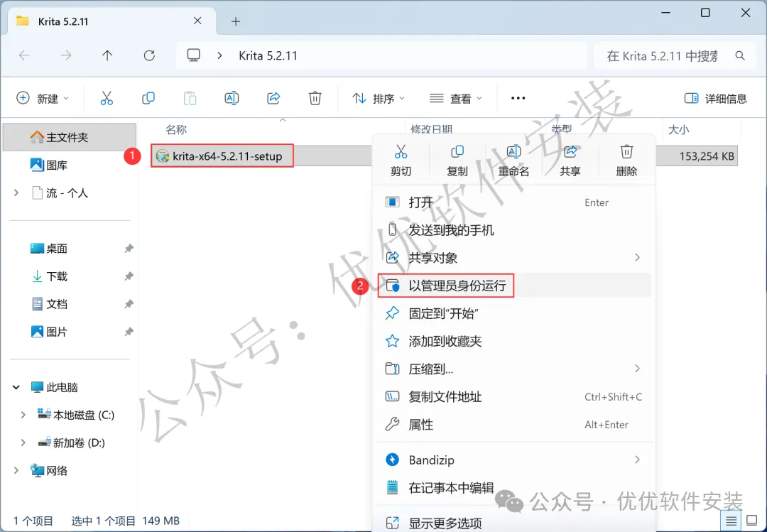This screenshot has width=767, height=532.
Task: Close the Krita 5.2.11 tab
Action: (x=197, y=21)
